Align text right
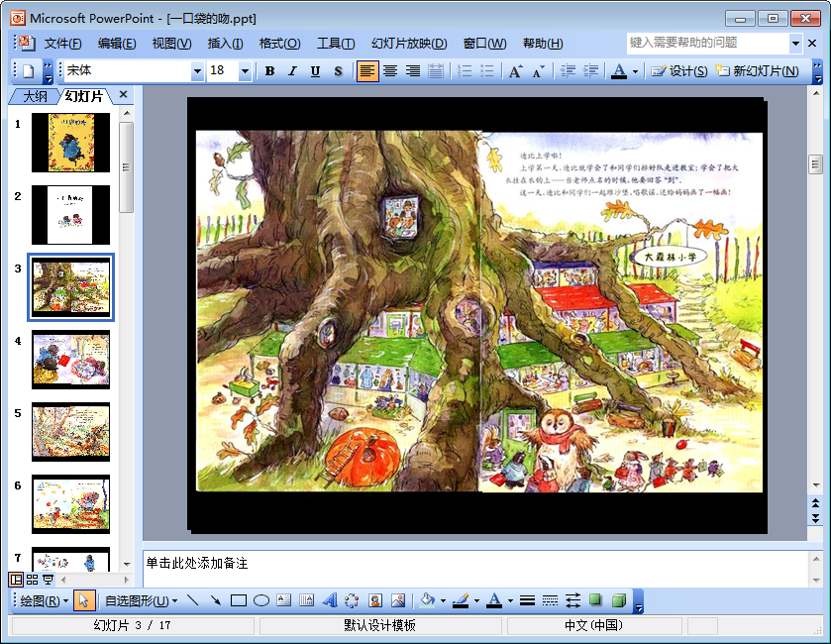 (413, 71)
